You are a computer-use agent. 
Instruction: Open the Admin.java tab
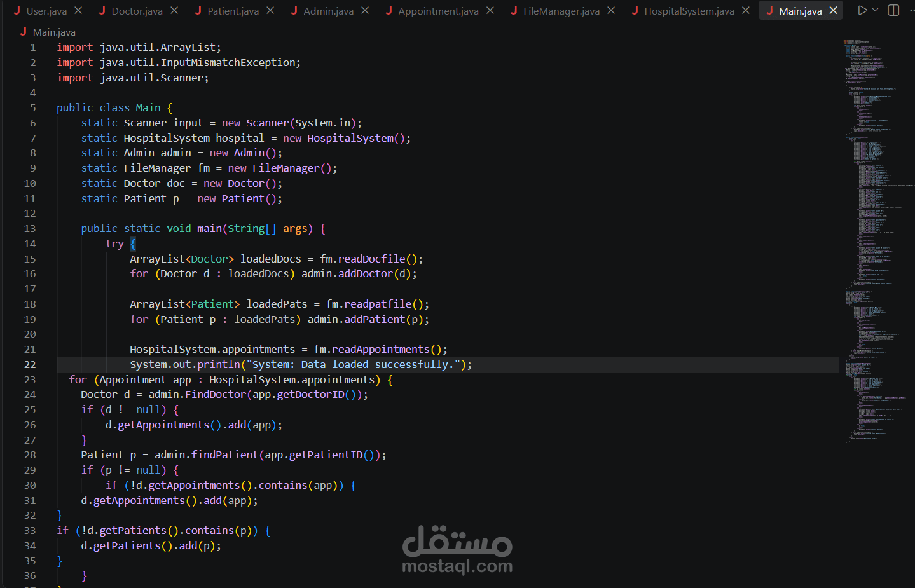point(328,11)
